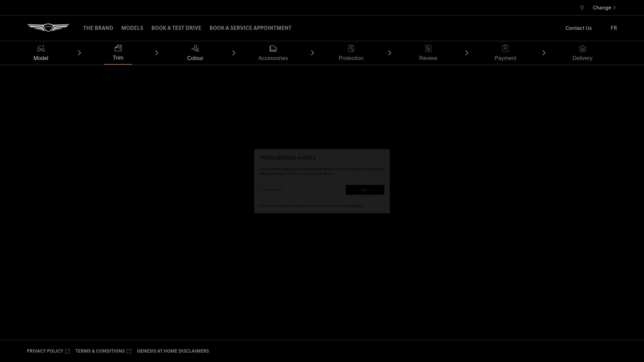This screenshot has height=362, width=644.
Task: Click external link icon beside Privacy Policy
Action: click(67, 351)
